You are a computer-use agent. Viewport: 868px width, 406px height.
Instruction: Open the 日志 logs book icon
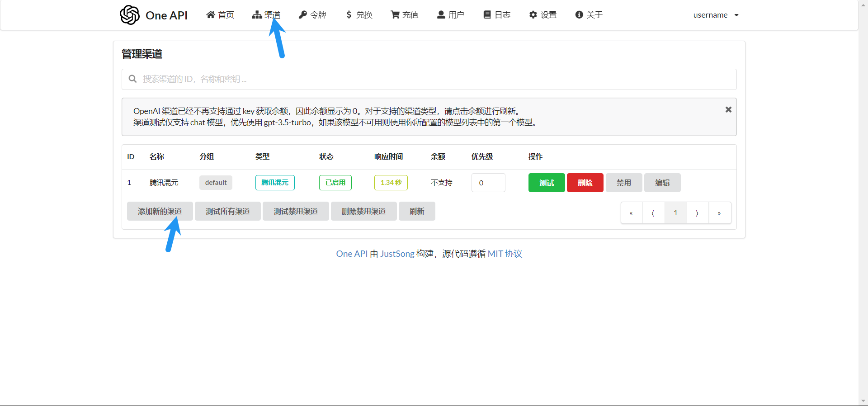pyautogui.click(x=487, y=15)
